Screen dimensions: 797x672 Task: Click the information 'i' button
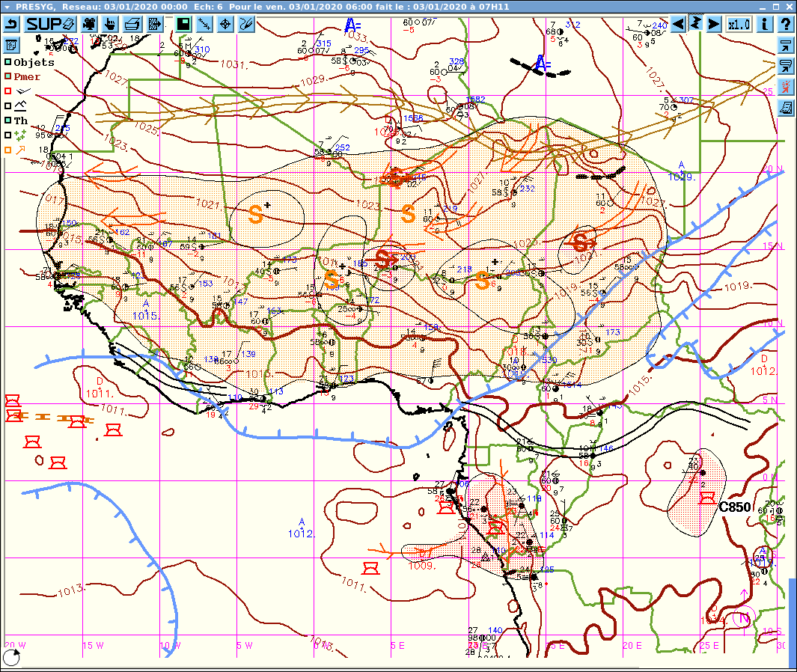pyautogui.click(x=765, y=24)
